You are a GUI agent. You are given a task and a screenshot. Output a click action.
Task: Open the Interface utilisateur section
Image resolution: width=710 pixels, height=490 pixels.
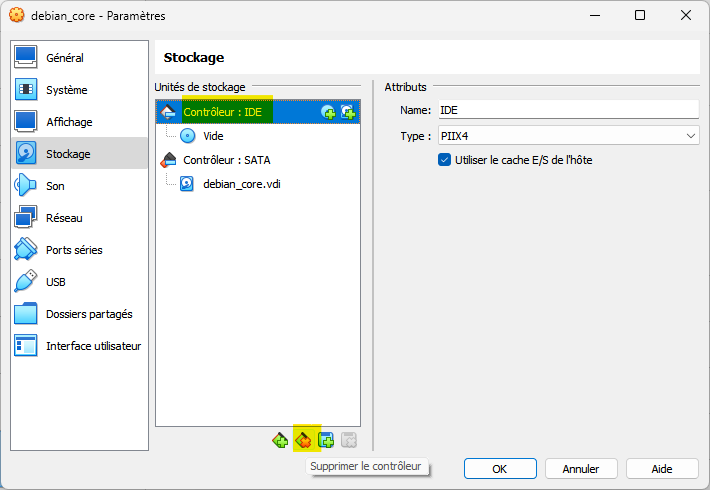[x=79, y=346]
